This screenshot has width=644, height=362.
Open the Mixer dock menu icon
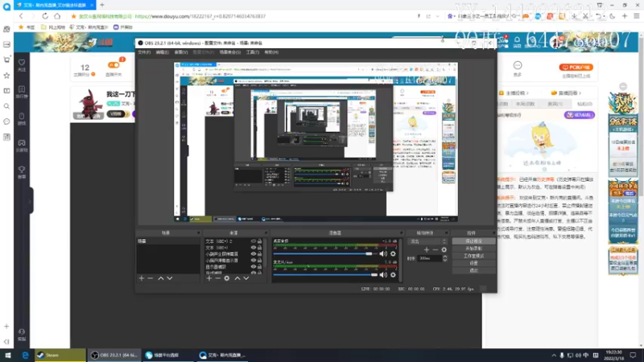400,232
